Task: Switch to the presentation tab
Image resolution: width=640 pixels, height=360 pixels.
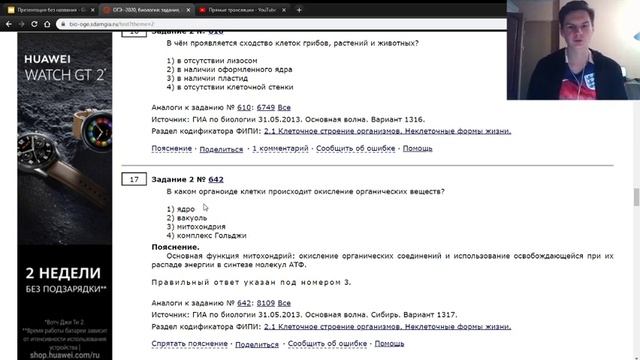Action: coord(51,10)
